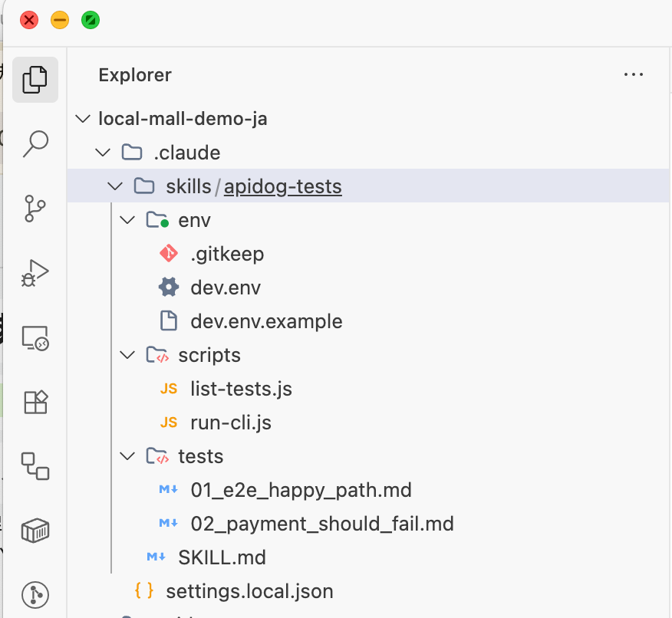Viewport: 672px width, 618px height.
Task: Click the folder icon beside .claude
Action: 132,153
